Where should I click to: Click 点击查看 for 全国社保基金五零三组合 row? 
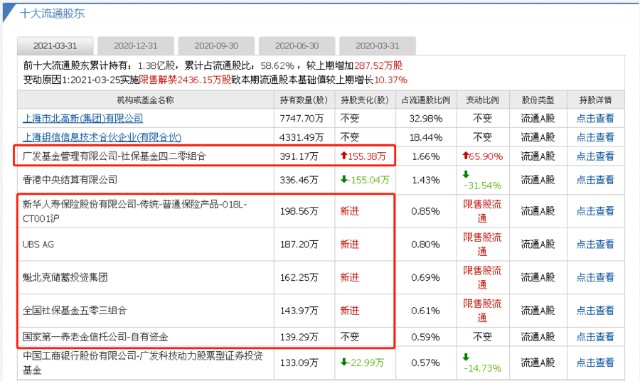point(595,311)
